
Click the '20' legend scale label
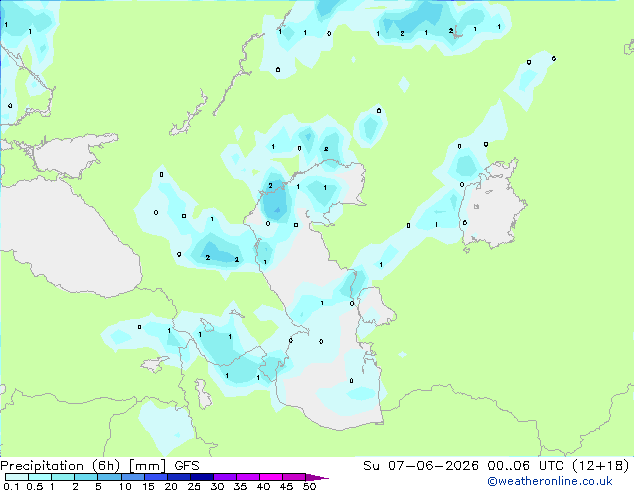point(171,486)
